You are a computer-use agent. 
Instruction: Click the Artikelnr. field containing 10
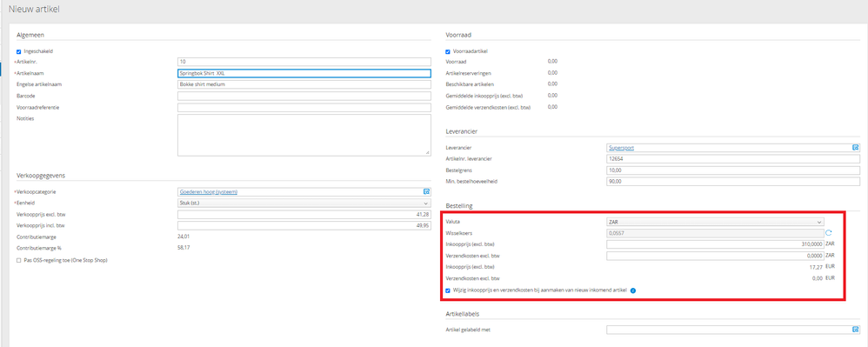pyautogui.click(x=304, y=62)
